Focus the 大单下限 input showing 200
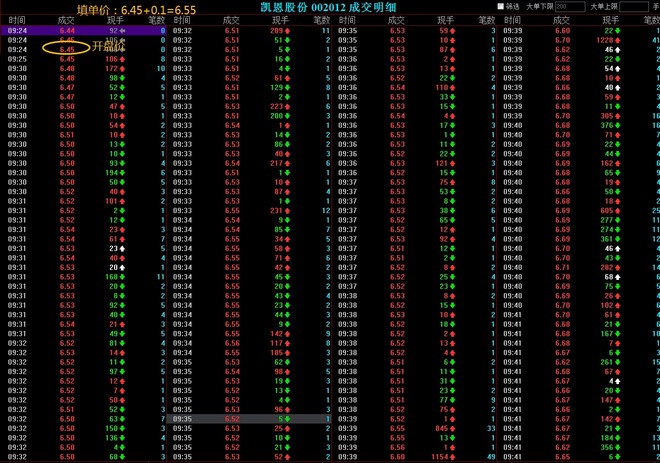The image size is (660, 463). click(x=570, y=6)
